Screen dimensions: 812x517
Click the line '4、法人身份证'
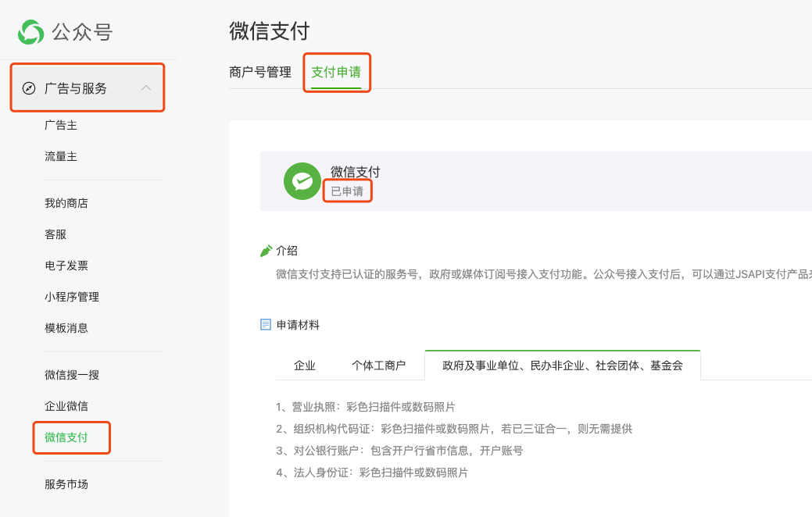coord(372,472)
